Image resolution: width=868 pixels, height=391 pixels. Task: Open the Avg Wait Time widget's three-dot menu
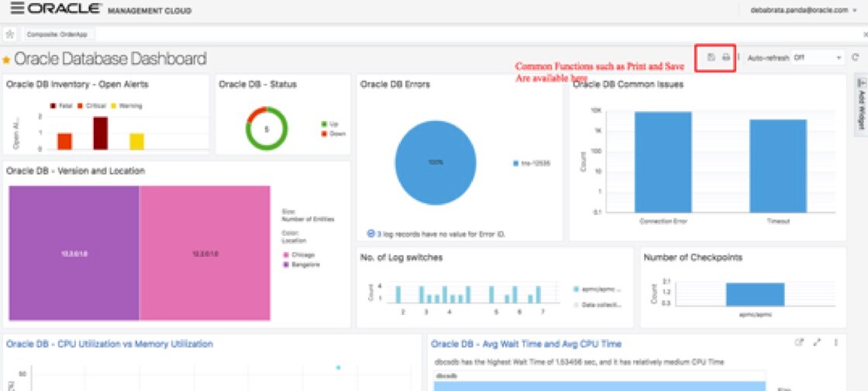(836, 343)
